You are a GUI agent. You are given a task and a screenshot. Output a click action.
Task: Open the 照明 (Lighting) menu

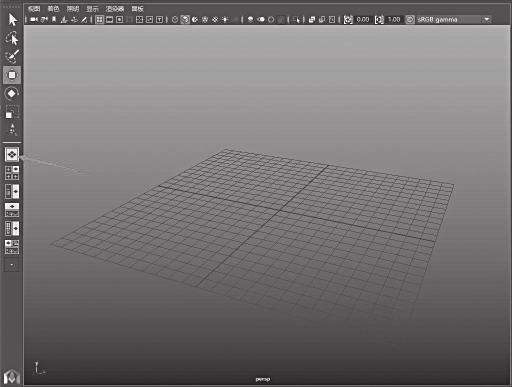coord(73,9)
